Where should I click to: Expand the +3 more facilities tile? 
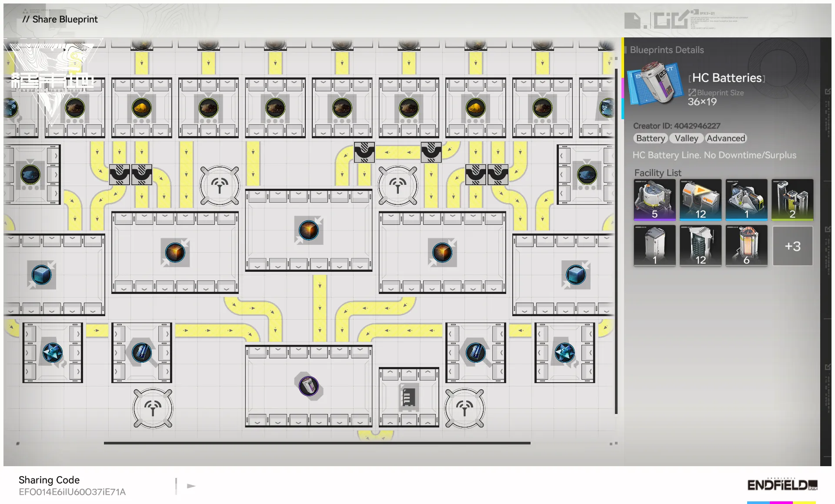(792, 246)
